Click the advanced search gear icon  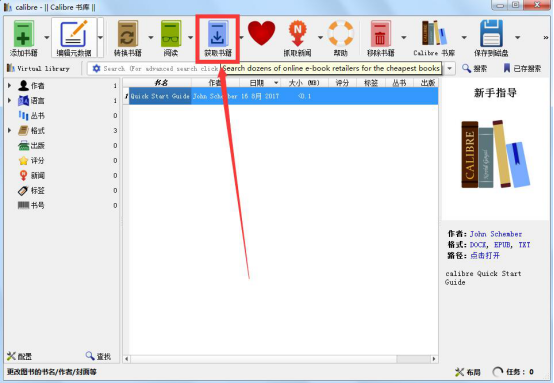click(96, 68)
